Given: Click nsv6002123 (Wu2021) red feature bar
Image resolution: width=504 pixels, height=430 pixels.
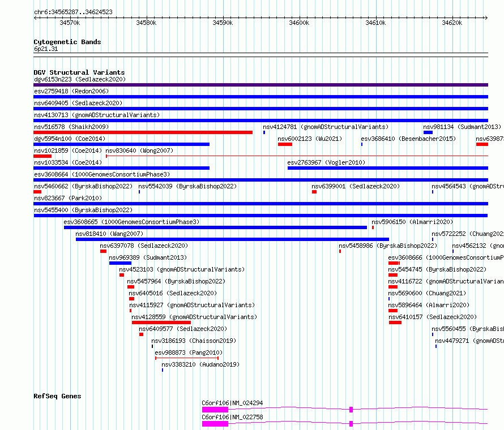Looking at the screenshot, I should pos(285,144).
